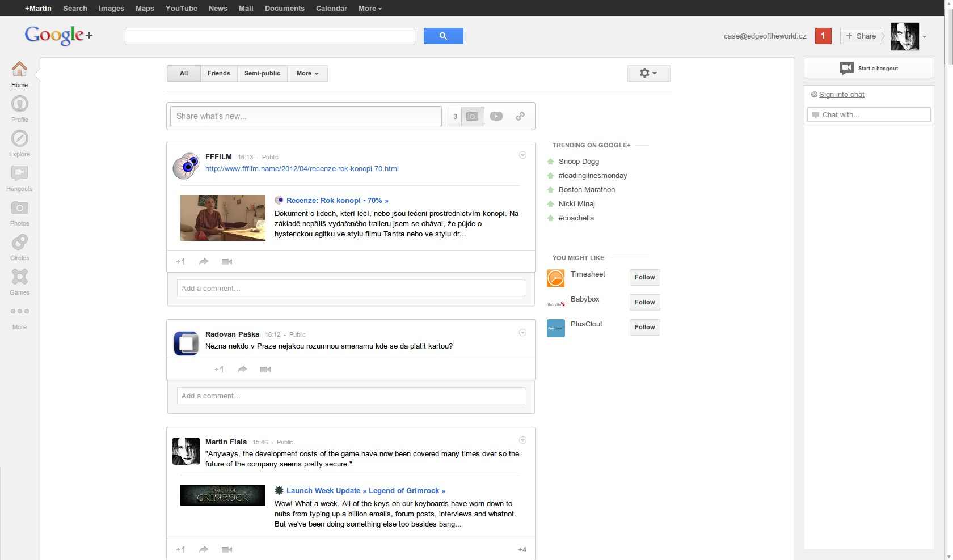Add a video to the new post
This screenshot has width=953, height=560.
pos(496,116)
